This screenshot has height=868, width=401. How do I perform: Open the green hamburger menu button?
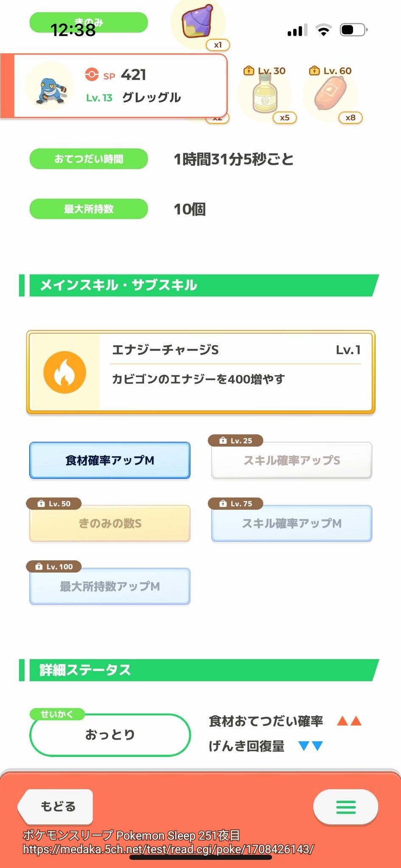[x=345, y=807]
